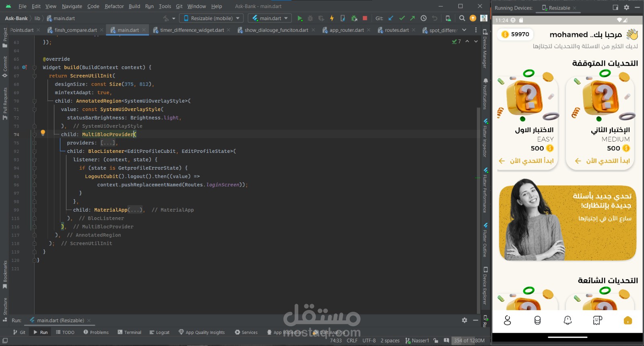Switch to finsh_compare.dart editor tab
This screenshot has width=644, height=346.
tap(76, 30)
